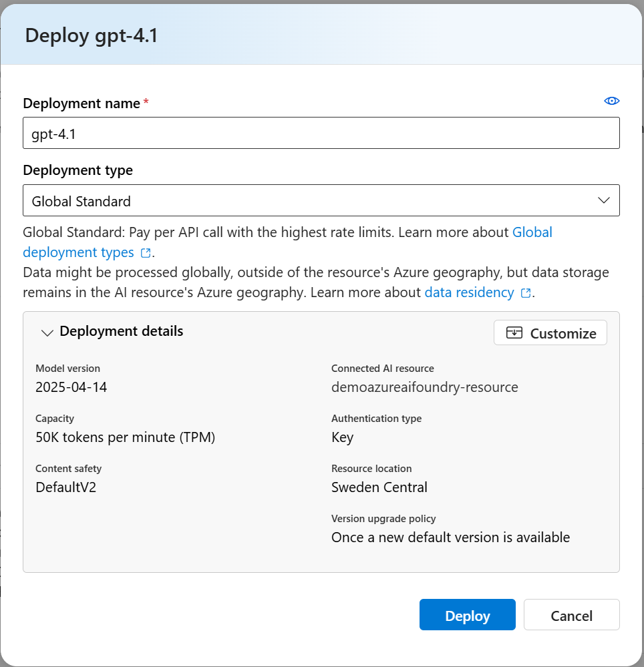Click the Model version label
The image size is (644, 667).
(67, 369)
